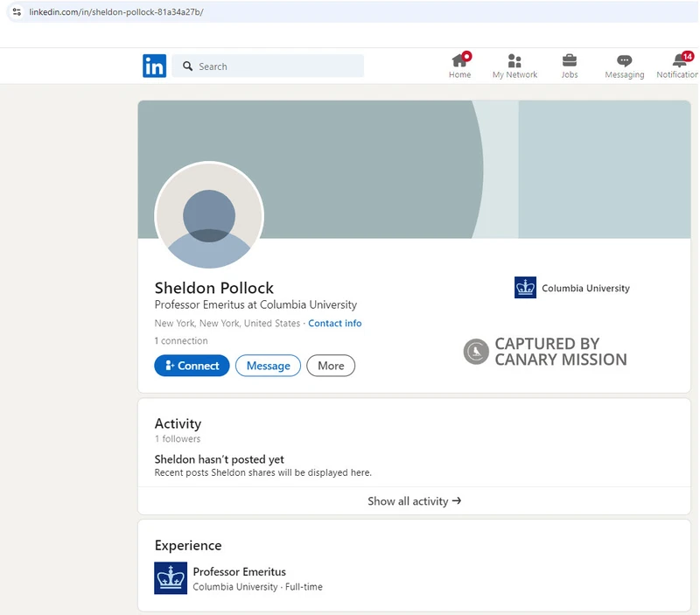Click the LinkedIn logo

pyautogui.click(x=154, y=66)
